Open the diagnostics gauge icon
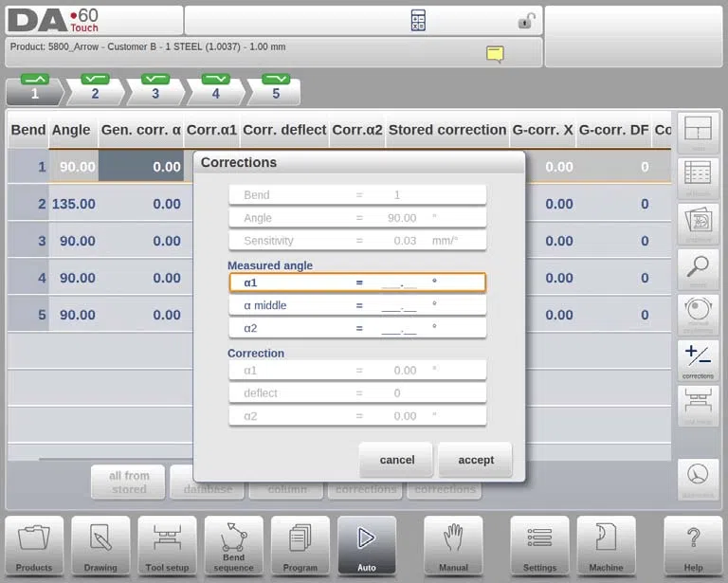Image resolution: width=728 pixels, height=583 pixels. click(x=698, y=480)
